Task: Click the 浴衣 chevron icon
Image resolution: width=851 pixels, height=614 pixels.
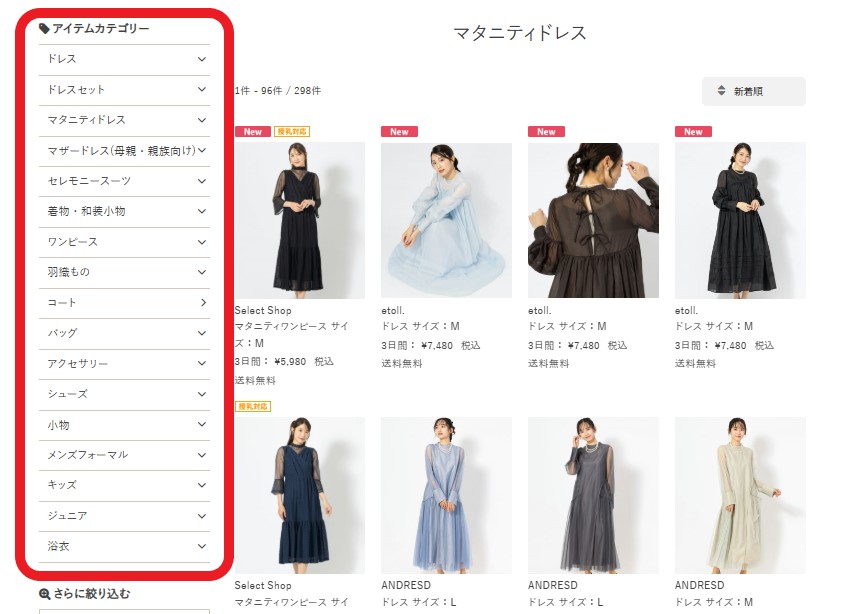Action: (x=202, y=546)
